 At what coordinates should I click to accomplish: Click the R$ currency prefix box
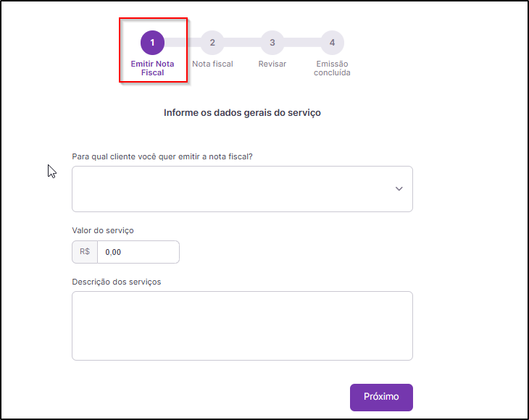coord(85,252)
